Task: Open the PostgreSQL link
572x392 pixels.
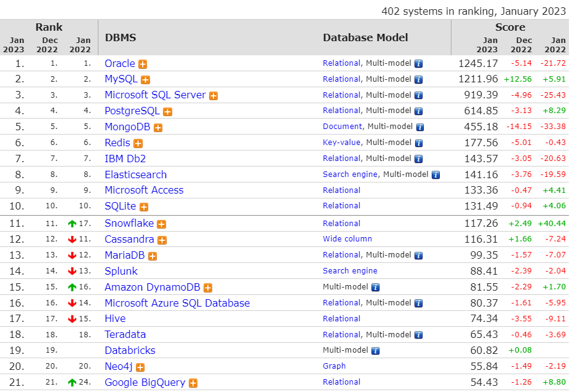Action: click(132, 111)
